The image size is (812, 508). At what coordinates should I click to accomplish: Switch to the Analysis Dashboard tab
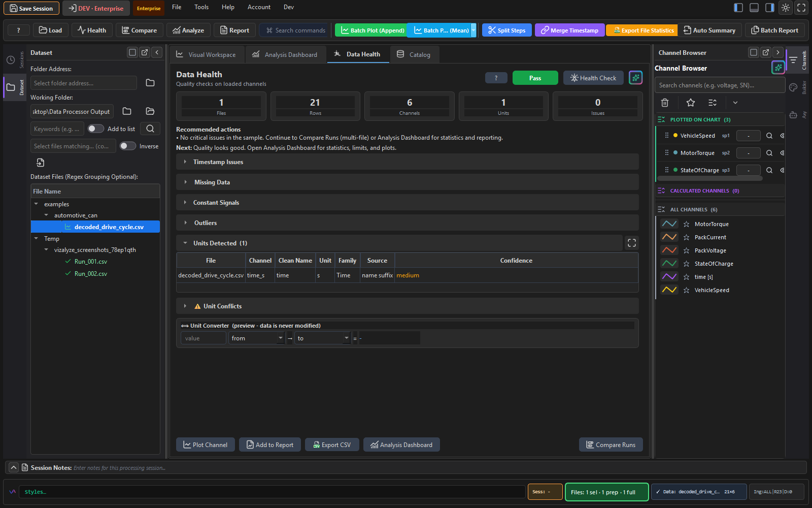pos(285,54)
